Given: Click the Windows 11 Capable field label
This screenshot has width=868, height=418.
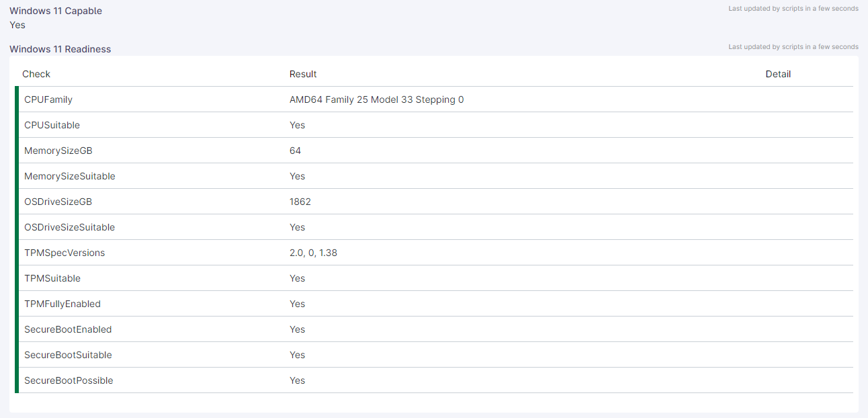Looking at the screenshot, I should coord(56,11).
